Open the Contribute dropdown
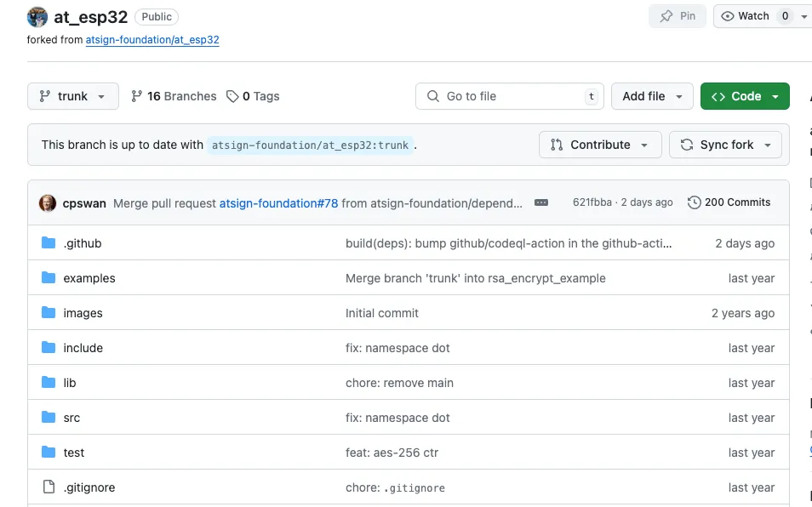Image resolution: width=812 pixels, height=507 pixels. pos(600,145)
